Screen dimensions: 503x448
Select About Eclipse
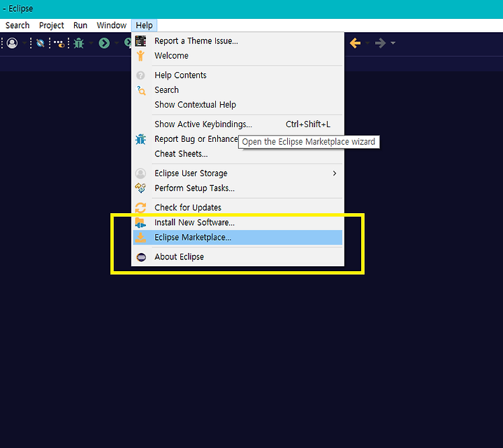click(238, 256)
